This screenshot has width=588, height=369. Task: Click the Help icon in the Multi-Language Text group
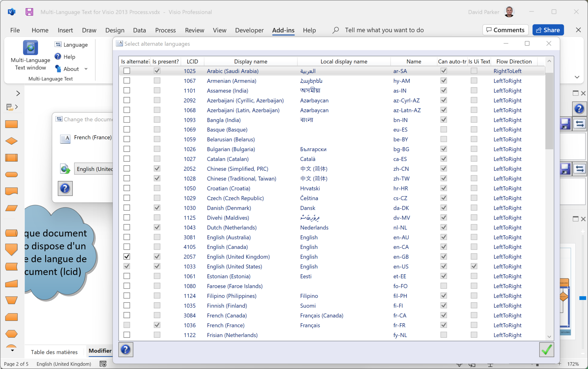(x=58, y=56)
